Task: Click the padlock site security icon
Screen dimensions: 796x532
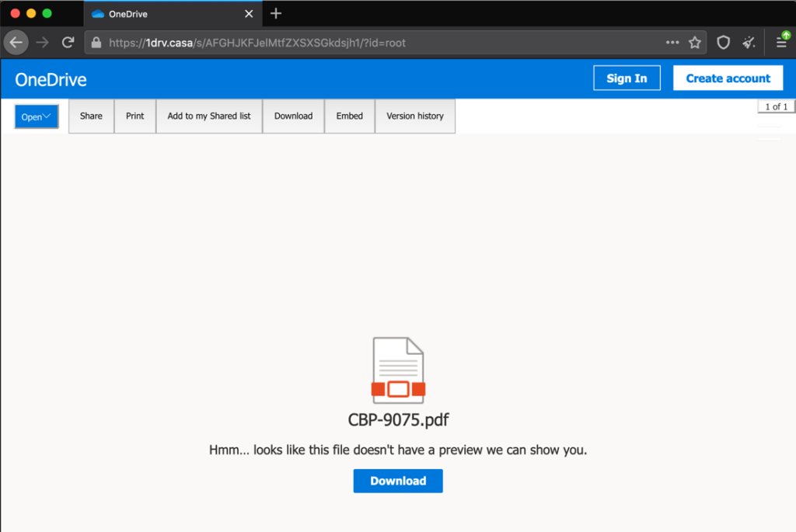Action: [96, 43]
